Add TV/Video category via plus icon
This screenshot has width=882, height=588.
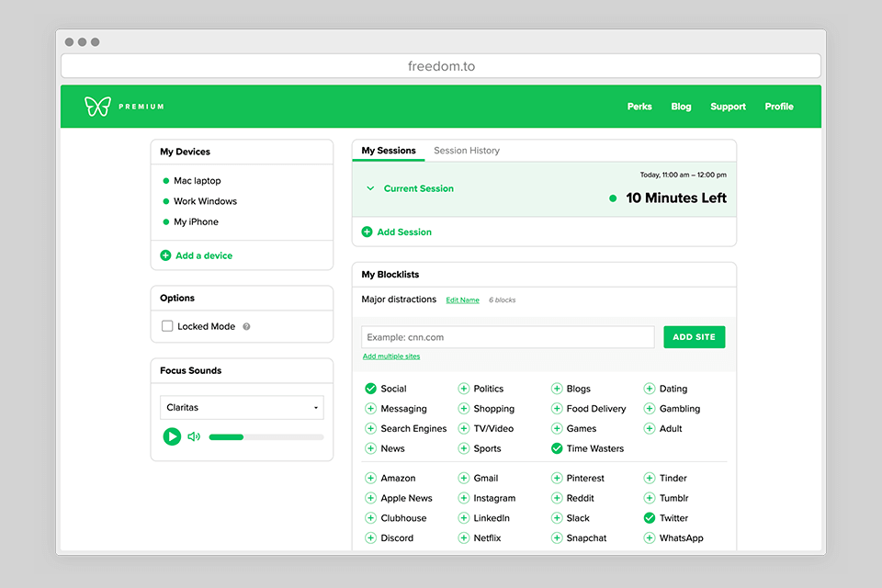pyautogui.click(x=463, y=429)
